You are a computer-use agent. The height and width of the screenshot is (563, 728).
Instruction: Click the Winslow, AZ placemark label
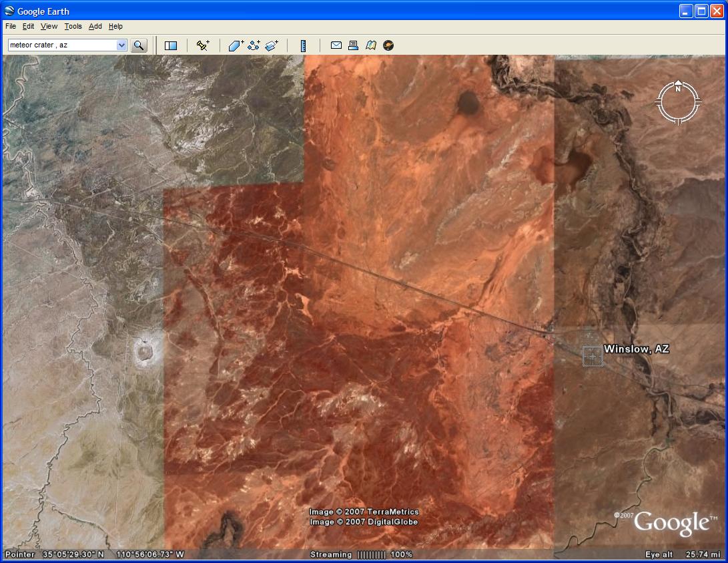pos(635,349)
